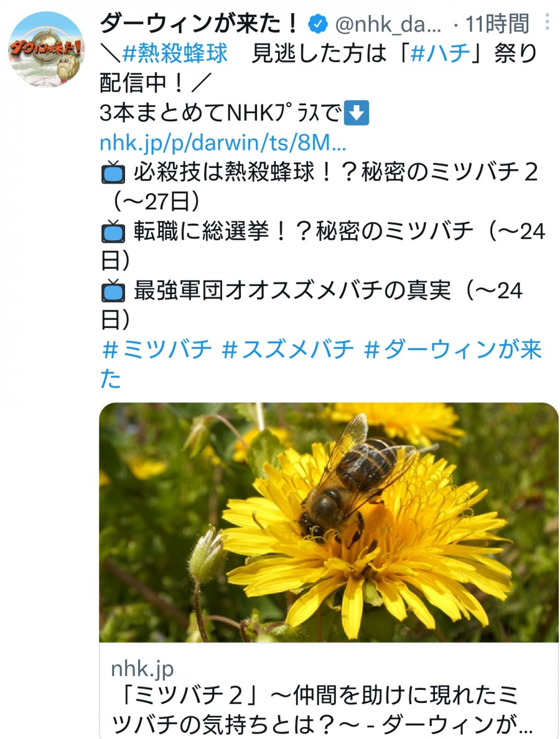Click the blue down-arrow emoji
Viewport: 560px width, 739px height.
[x=357, y=113]
